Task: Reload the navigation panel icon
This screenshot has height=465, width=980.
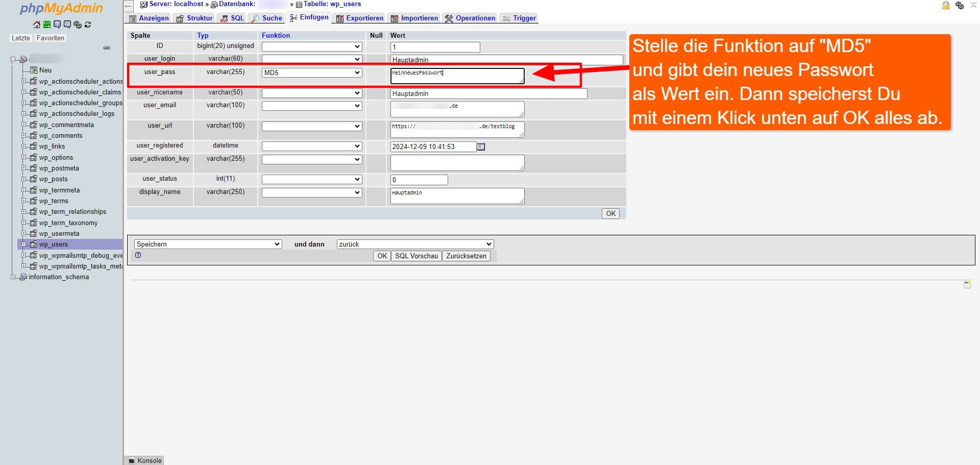Action: pyautogui.click(x=88, y=25)
